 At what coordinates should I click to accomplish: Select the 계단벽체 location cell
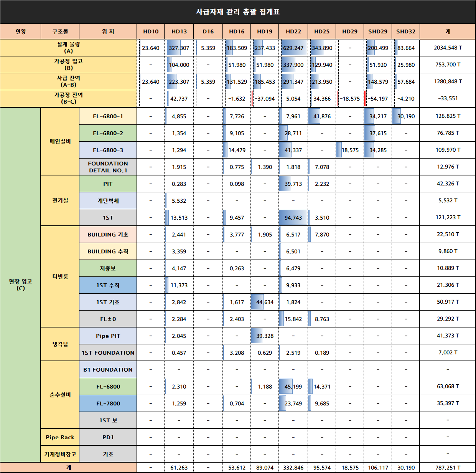(108, 201)
